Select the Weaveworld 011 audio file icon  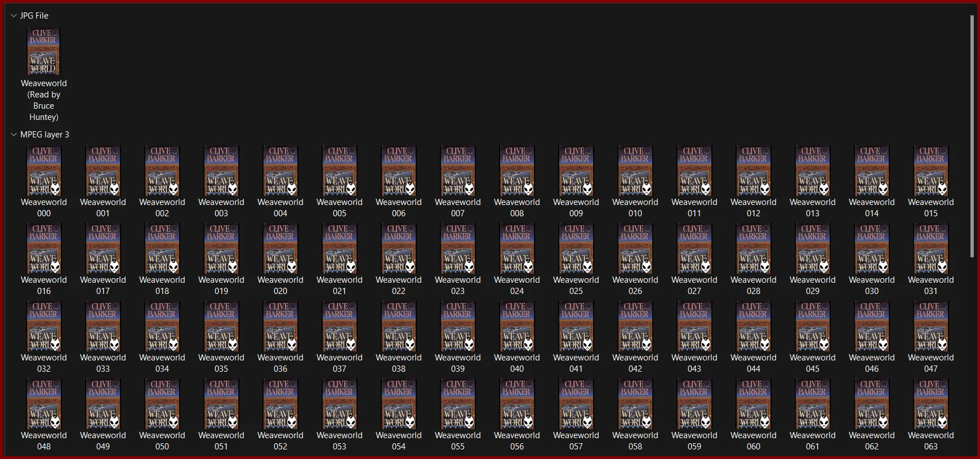(694, 171)
